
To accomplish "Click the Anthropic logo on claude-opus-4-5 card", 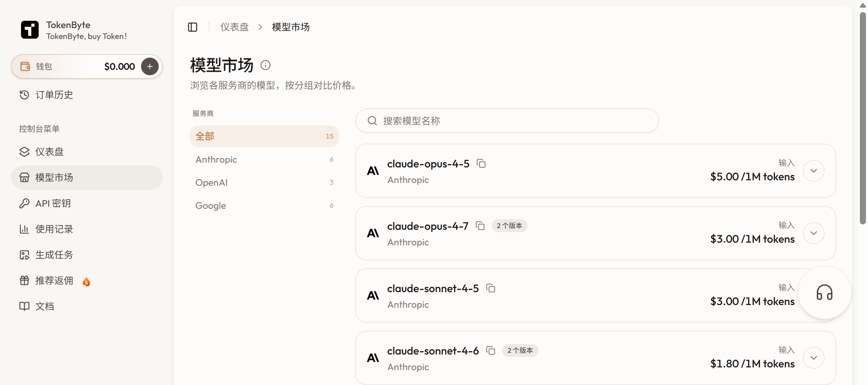I will 373,171.
